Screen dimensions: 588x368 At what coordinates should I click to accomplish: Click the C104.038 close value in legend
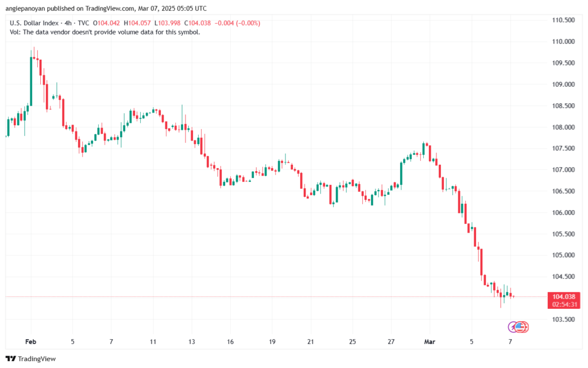198,23
